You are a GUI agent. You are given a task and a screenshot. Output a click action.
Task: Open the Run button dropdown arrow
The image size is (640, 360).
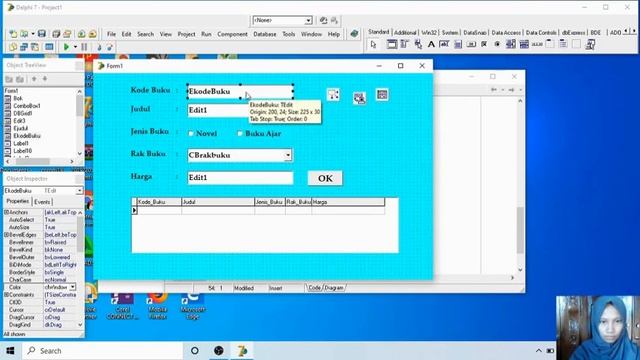[75, 47]
